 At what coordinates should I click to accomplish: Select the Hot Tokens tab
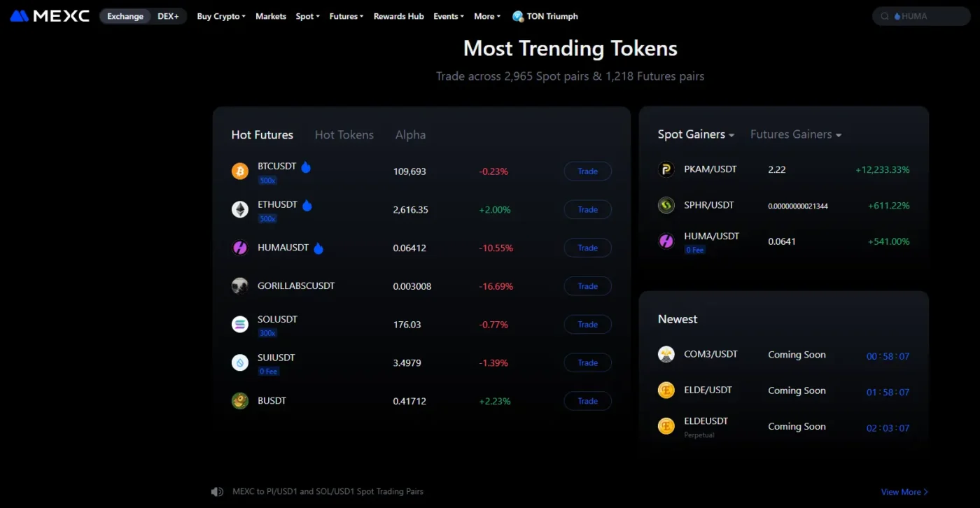click(x=344, y=135)
